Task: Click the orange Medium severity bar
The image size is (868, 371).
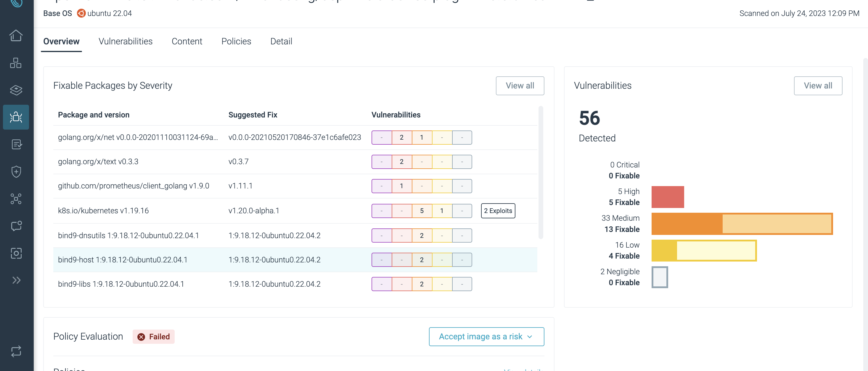Action: (742, 224)
